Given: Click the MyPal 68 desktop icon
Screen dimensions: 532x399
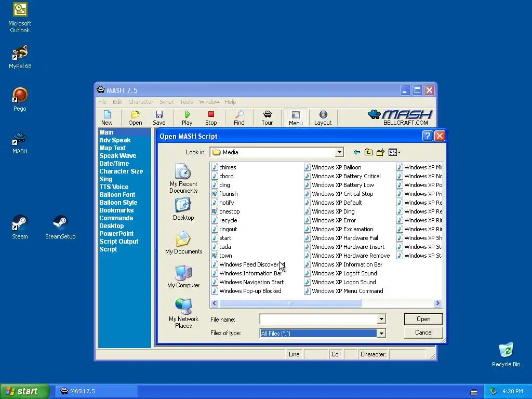Looking at the screenshot, I should coord(20,57).
